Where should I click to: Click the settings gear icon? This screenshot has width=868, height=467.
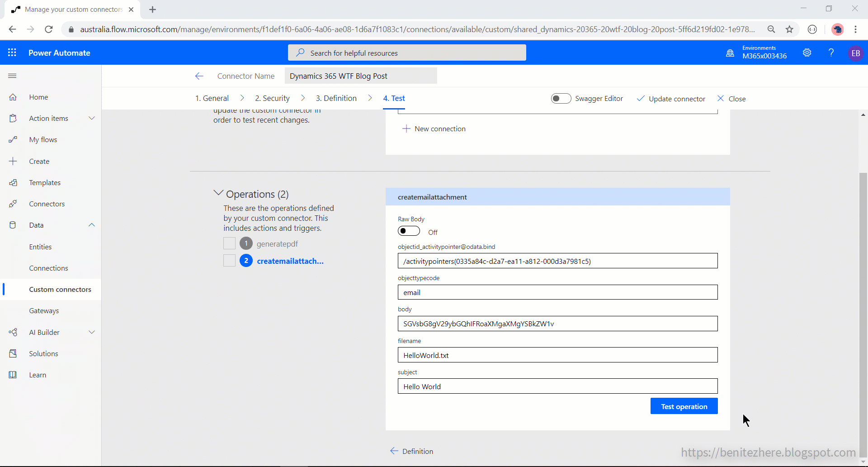pos(807,53)
